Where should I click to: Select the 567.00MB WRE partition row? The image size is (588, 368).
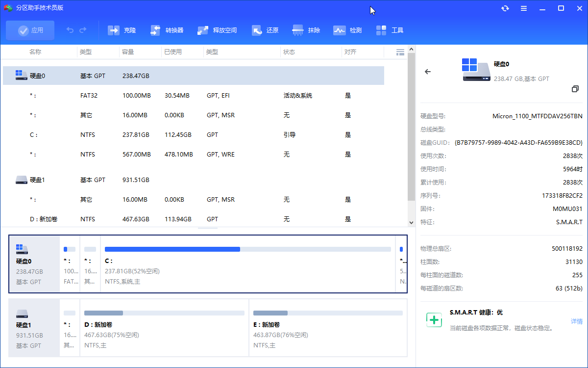click(194, 155)
